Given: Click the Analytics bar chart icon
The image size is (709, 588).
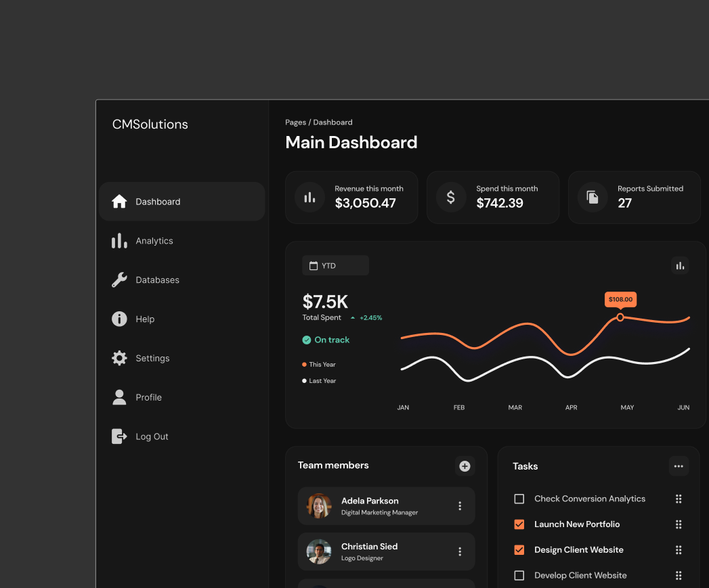Looking at the screenshot, I should pyautogui.click(x=119, y=240).
